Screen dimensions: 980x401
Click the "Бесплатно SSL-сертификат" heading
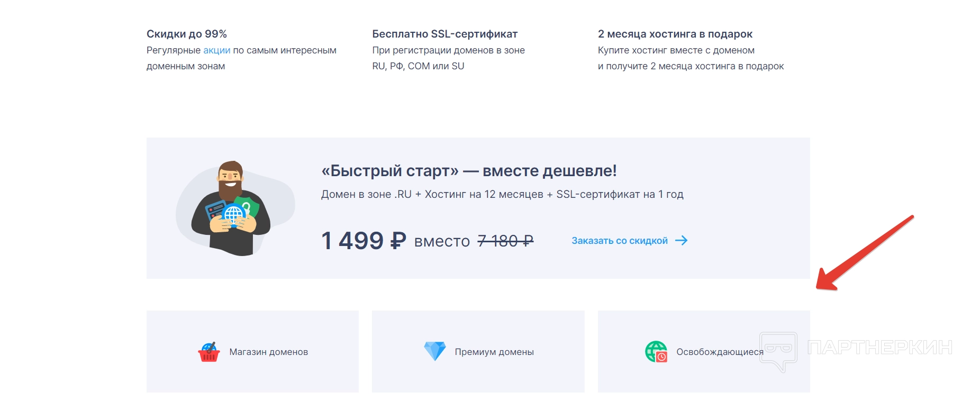tap(444, 34)
